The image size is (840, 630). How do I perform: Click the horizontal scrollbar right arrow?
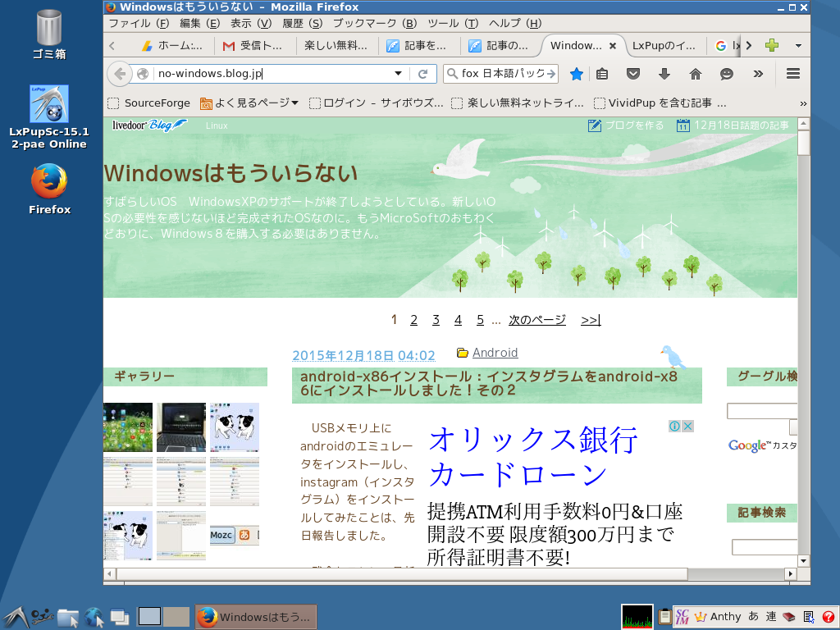tap(790, 573)
